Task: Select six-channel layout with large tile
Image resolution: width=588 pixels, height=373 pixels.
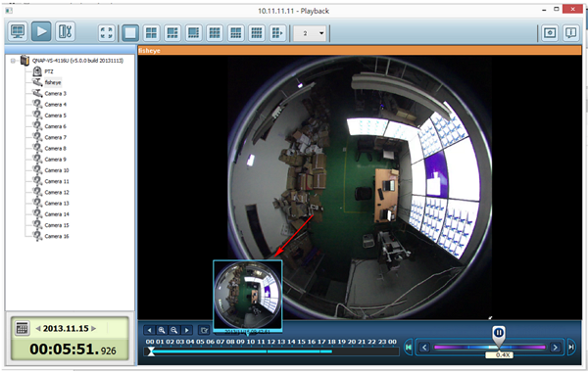Action: (172, 33)
